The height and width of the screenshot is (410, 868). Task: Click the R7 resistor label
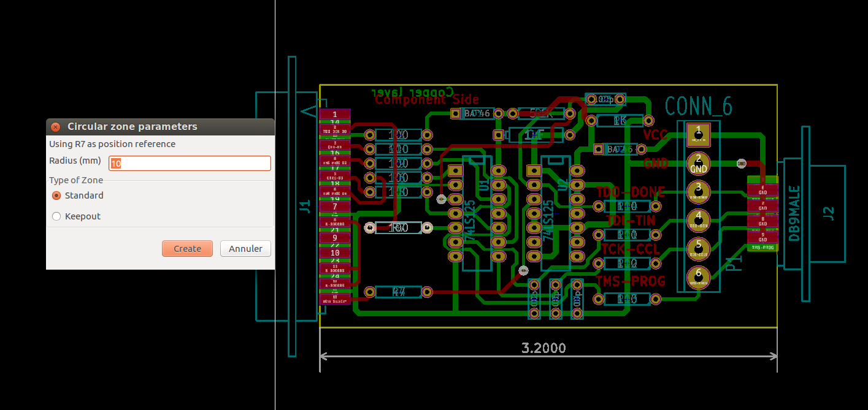tap(399, 292)
